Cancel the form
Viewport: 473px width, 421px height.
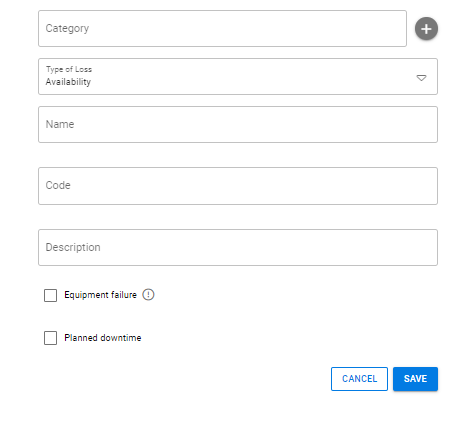359,379
